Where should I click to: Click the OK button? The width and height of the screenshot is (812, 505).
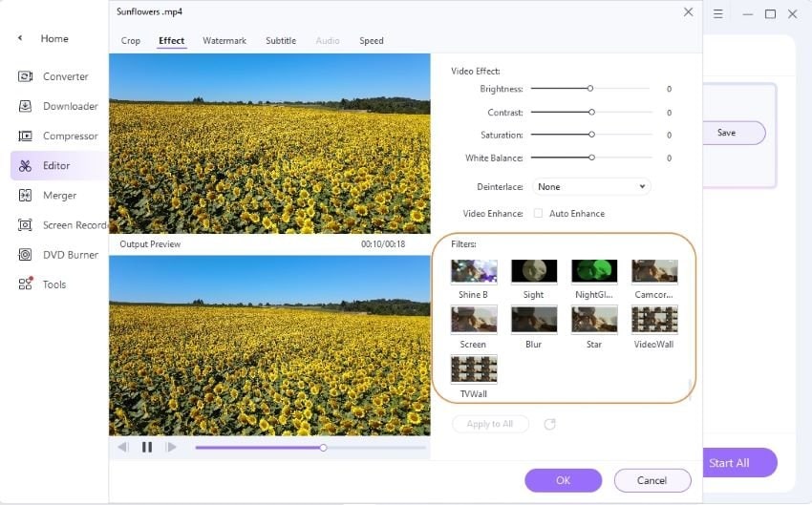563,480
